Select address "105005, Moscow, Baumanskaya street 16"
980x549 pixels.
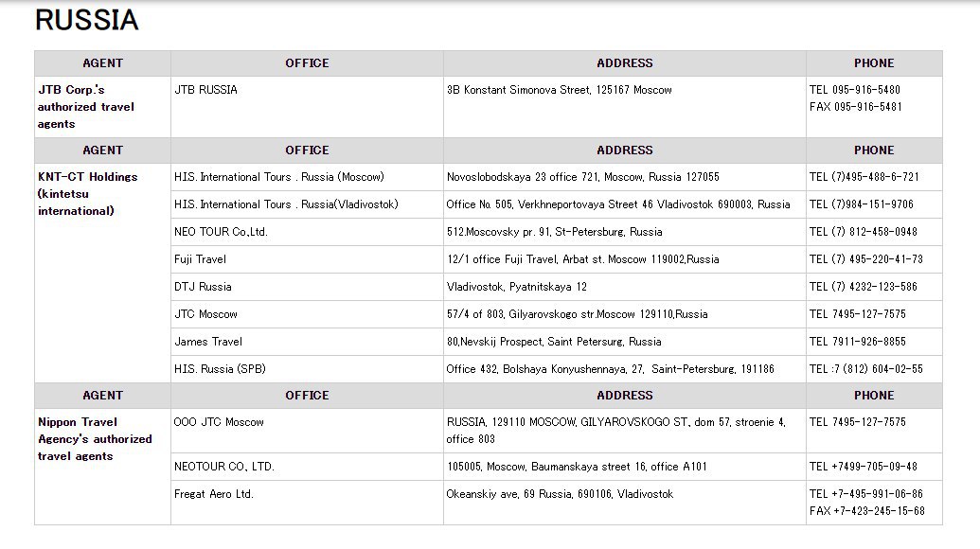click(x=547, y=468)
